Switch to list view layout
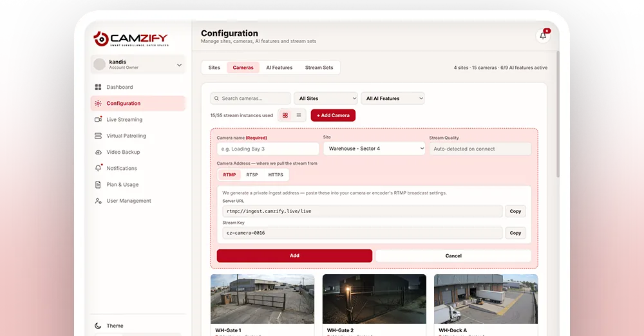Viewport: 644px width, 336px height. (x=299, y=115)
